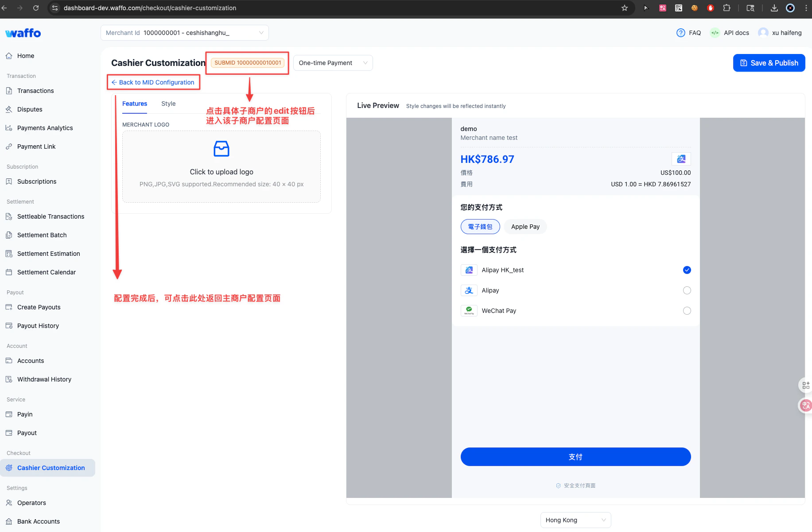
Task: Open the Hong Kong region dropdown
Action: [x=575, y=520]
